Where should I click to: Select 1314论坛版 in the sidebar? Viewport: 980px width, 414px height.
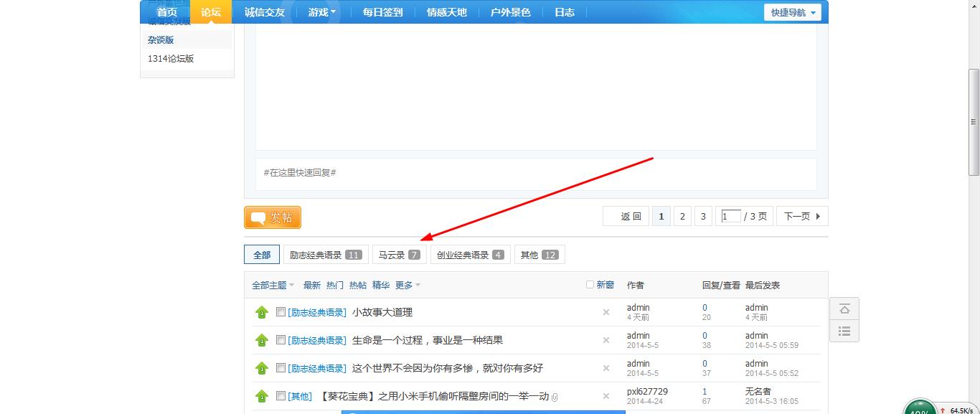(171, 59)
